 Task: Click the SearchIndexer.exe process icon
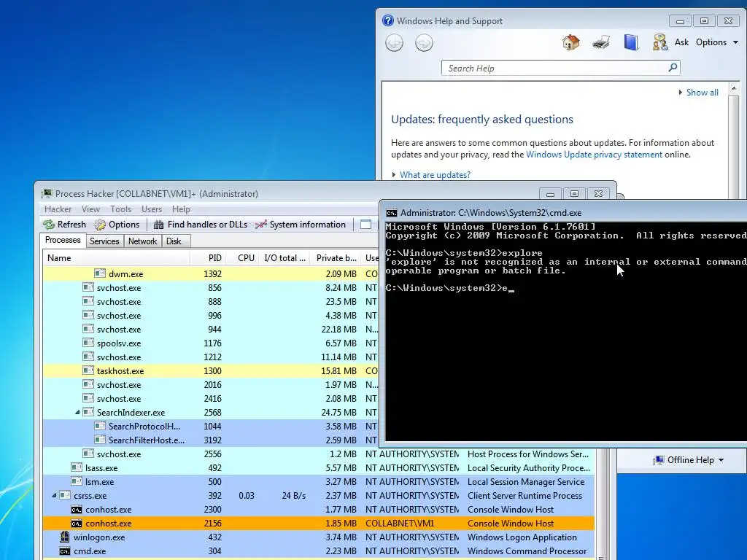click(x=88, y=411)
